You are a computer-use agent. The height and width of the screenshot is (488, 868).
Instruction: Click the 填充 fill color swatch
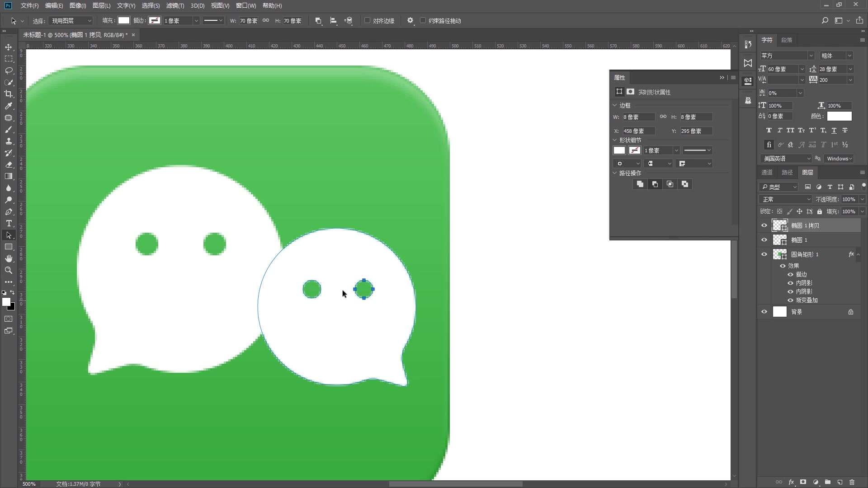pos(124,20)
